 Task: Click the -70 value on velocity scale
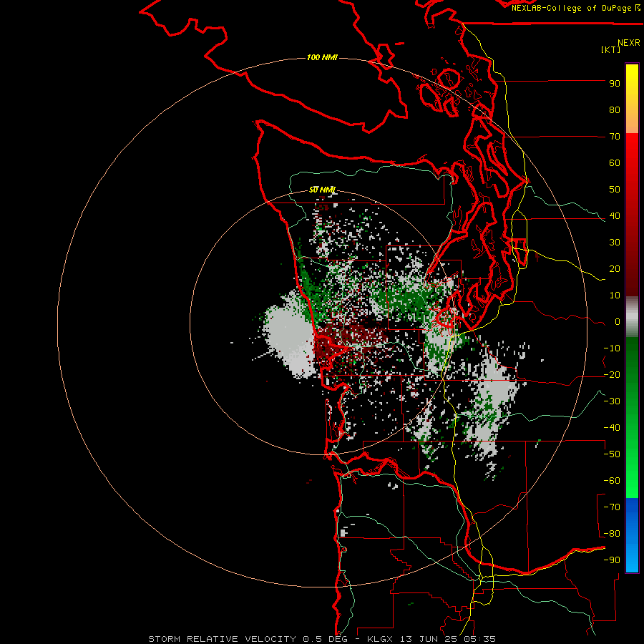[612, 507]
